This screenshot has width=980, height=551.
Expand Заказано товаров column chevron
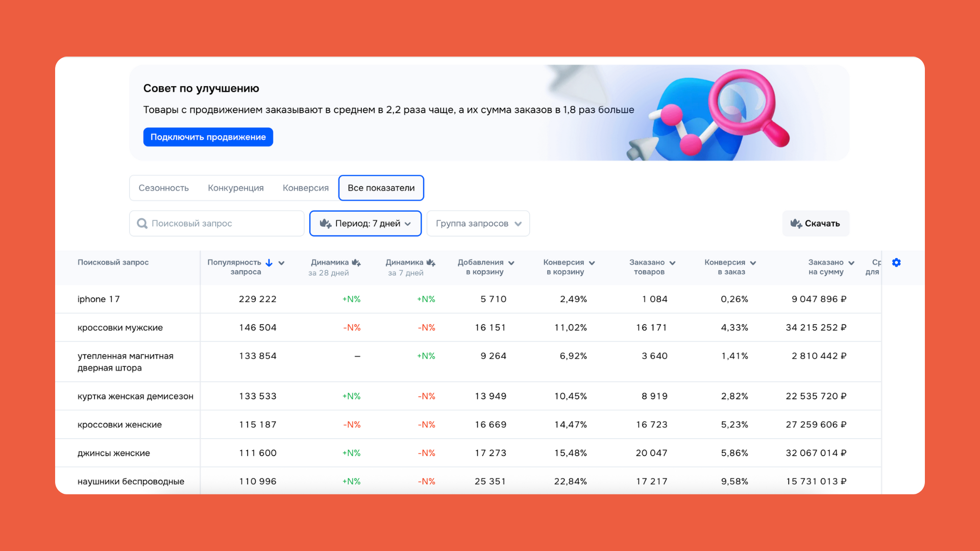tap(672, 263)
